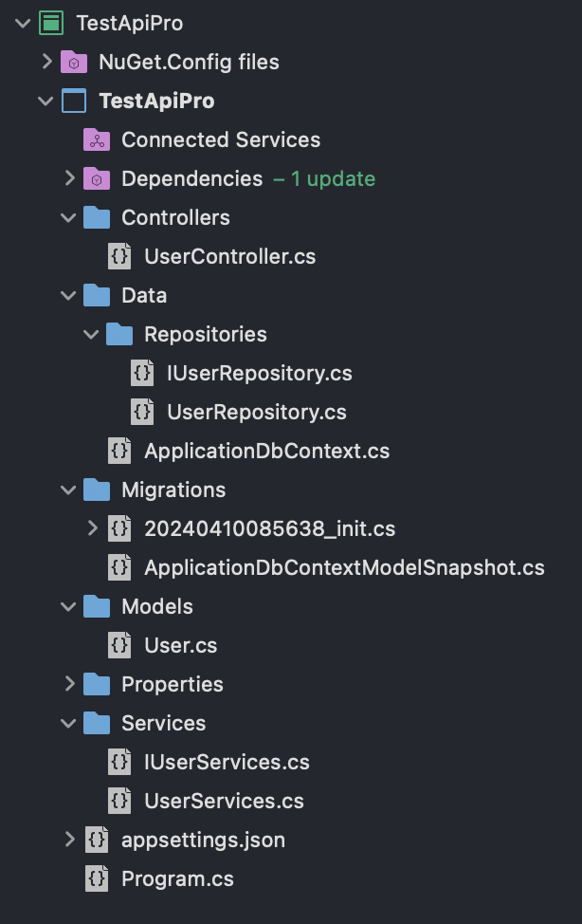Click the appsettings.json file icon
Viewport: 582px width, 924px height.
[97, 840]
